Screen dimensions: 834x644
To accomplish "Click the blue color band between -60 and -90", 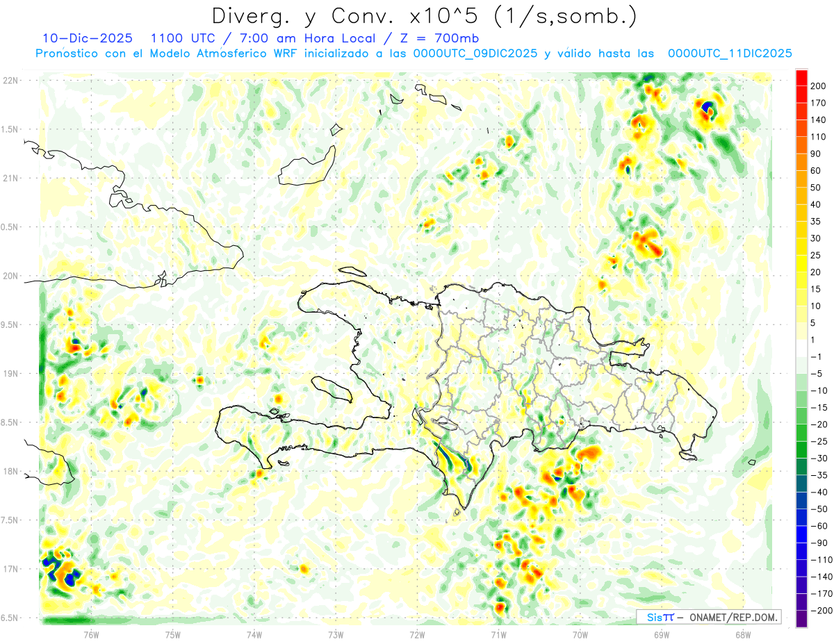I will [x=802, y=534].
